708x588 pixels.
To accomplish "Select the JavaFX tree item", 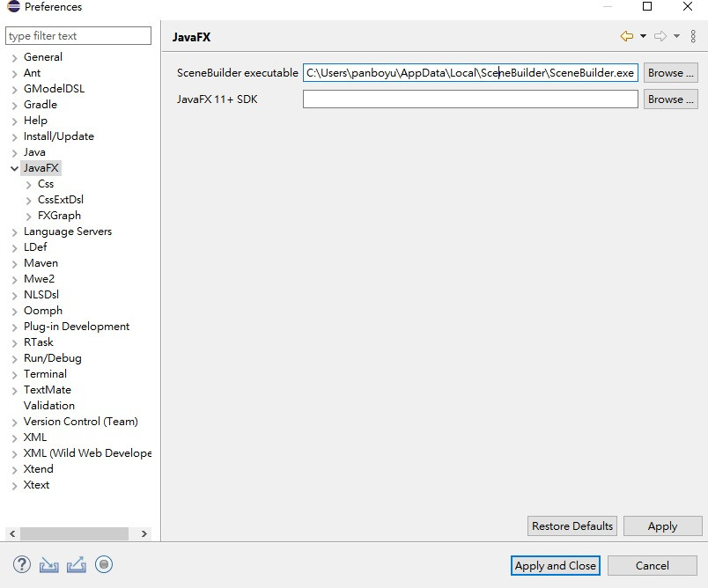I will click(x=41, y=168).
